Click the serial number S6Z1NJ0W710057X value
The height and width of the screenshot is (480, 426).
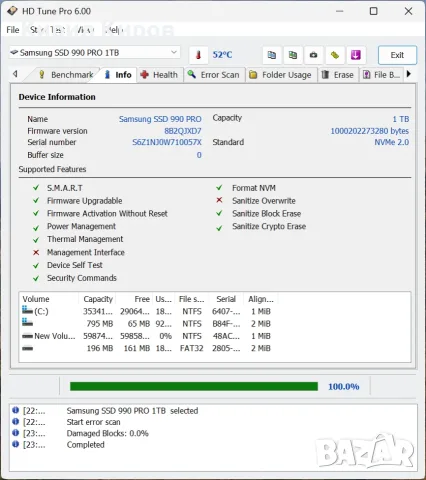coord(167,142)
